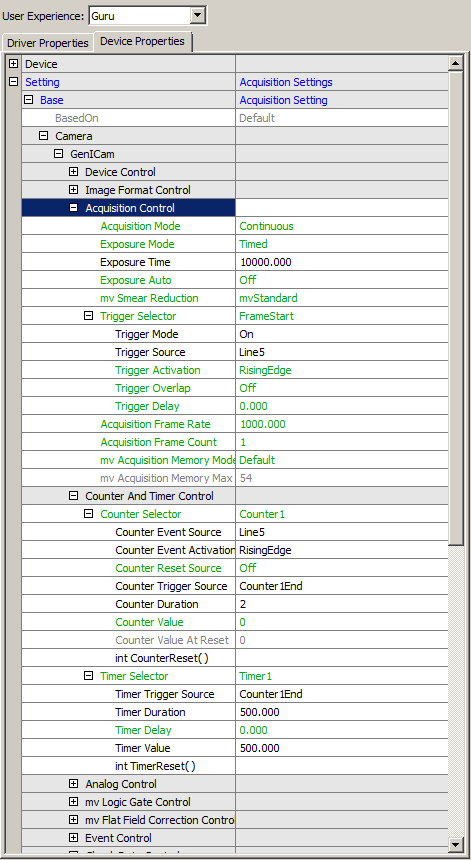471x860 pixels.
Task: Edit the Timer Duration value
Action: click(342, 712)
